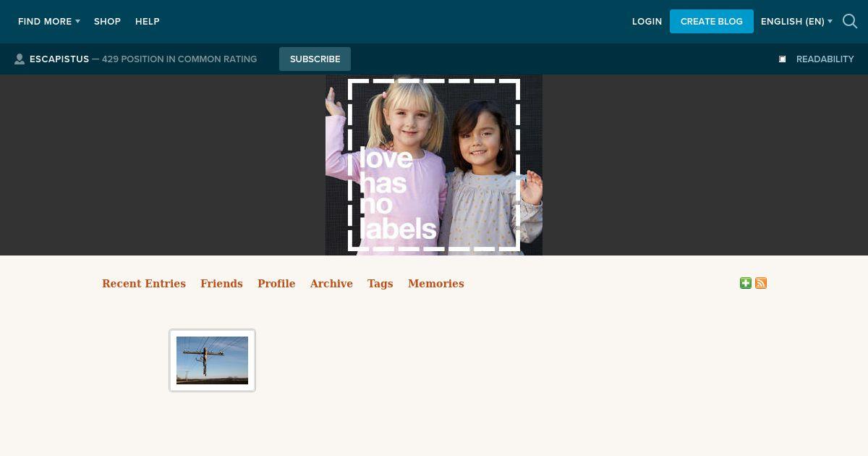Click the Love Has No Labels banner
The width and height of the screenshot is (868, 456).
point(434,165)
